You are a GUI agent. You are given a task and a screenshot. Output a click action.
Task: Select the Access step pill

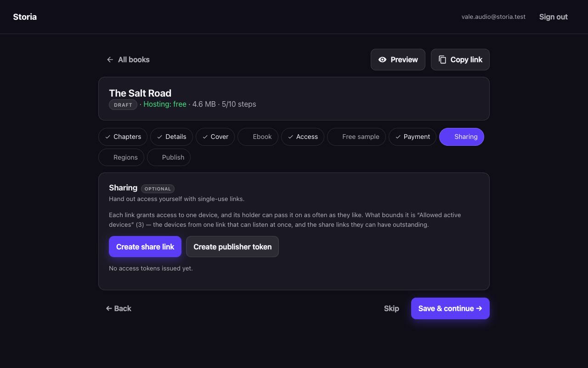click(303, 137)
